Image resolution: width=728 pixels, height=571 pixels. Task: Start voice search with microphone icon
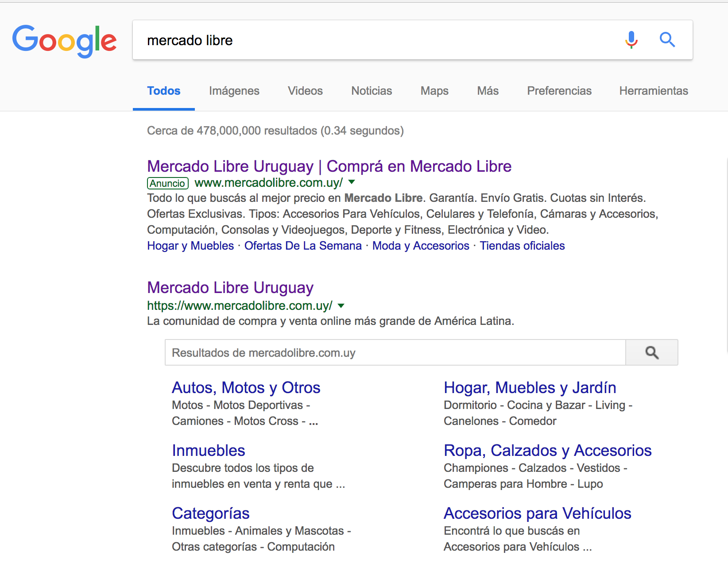tap(631, 40)
